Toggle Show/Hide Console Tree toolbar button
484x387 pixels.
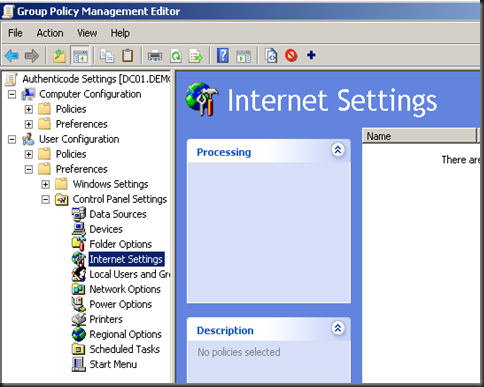(x=80, y=56)
